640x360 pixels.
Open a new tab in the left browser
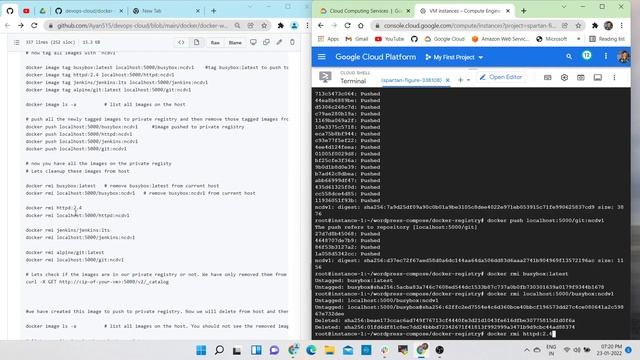point(213,11)
